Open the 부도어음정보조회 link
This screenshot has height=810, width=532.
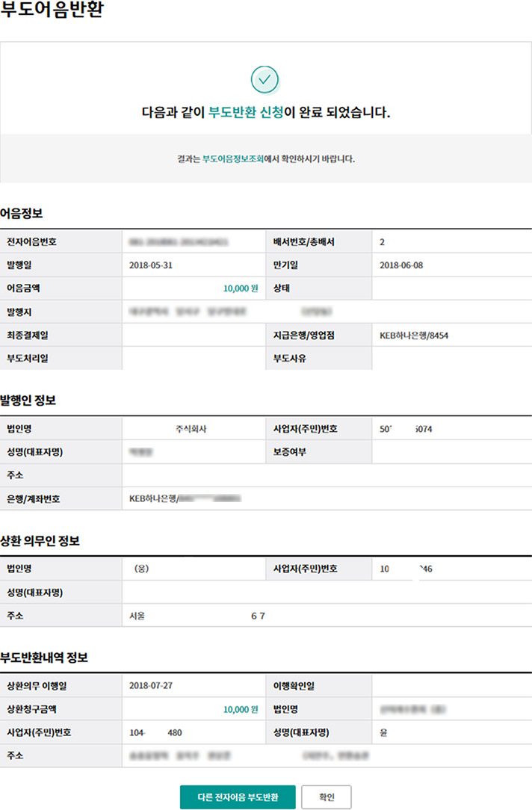(232, 159)
